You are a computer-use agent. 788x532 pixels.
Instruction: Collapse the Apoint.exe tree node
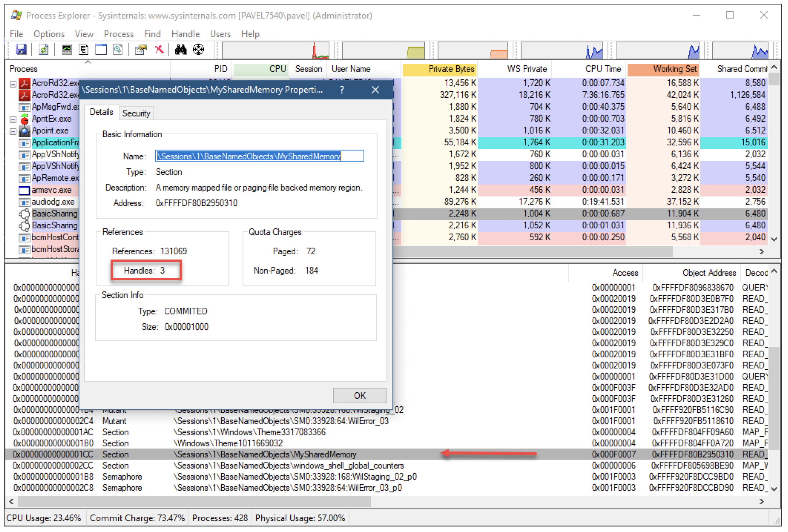(13, 131)
